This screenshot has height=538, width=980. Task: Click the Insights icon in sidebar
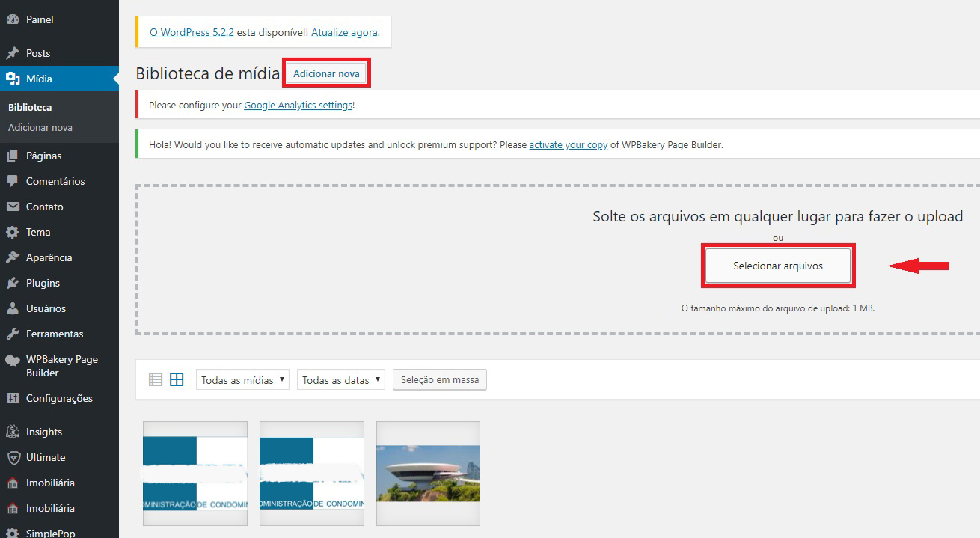tap(16, 431)
